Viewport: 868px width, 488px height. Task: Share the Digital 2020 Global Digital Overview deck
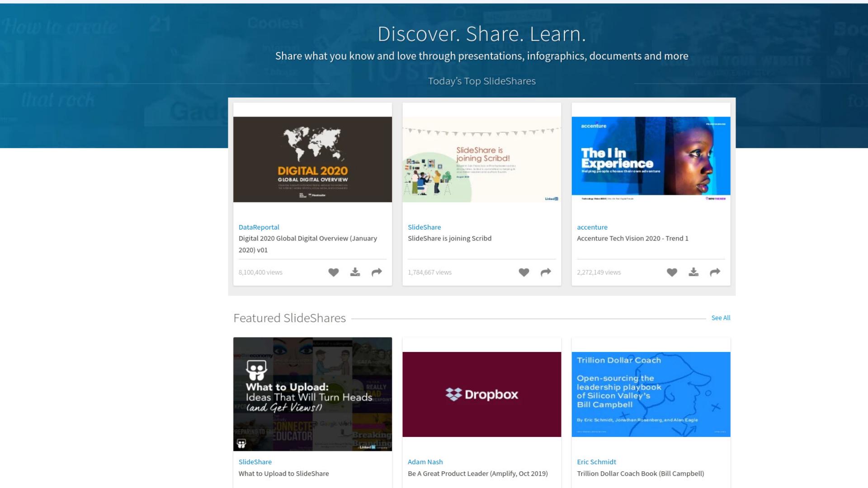click(377, 272)
